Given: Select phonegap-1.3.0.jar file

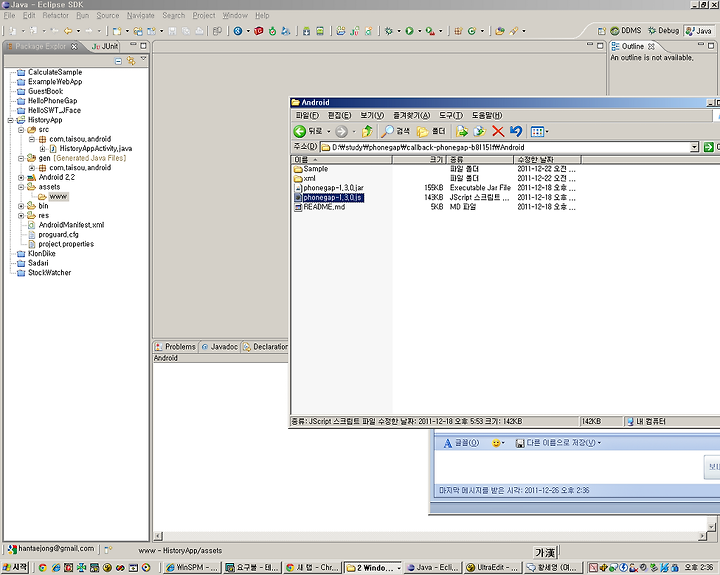Looking at the screenshot, I should point(329,188).
